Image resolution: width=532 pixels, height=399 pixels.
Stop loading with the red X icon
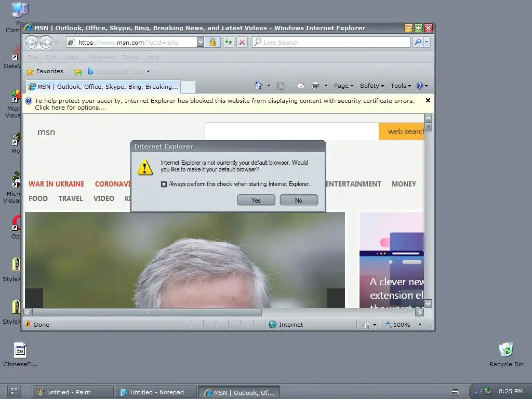click(242, 43)
